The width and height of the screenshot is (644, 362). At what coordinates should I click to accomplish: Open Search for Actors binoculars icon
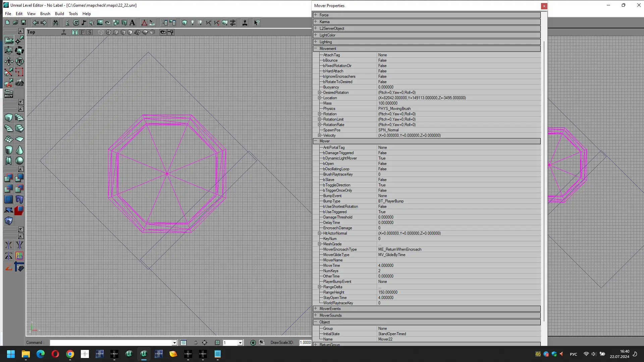click(x=55, y=22)
